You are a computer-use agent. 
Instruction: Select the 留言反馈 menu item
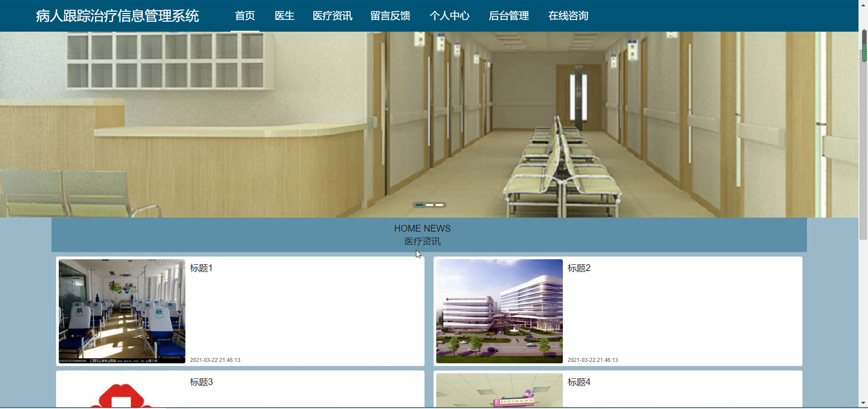tap(390, 16)
